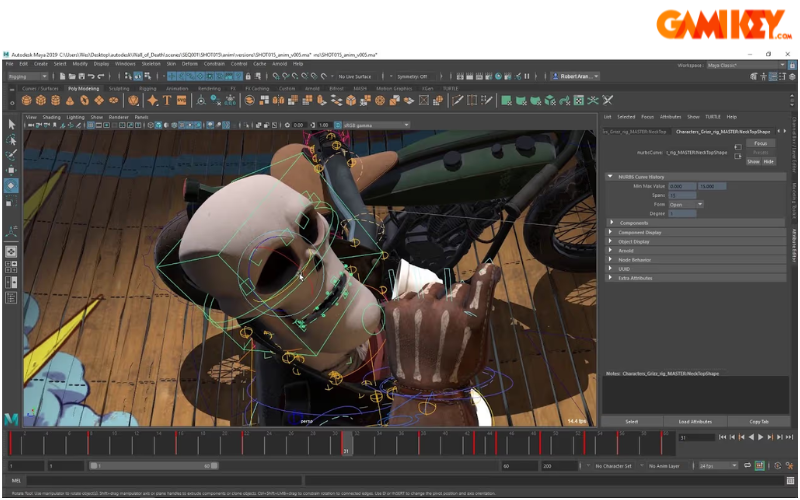Click the Redo arrow icon

[x=101, y=77]
